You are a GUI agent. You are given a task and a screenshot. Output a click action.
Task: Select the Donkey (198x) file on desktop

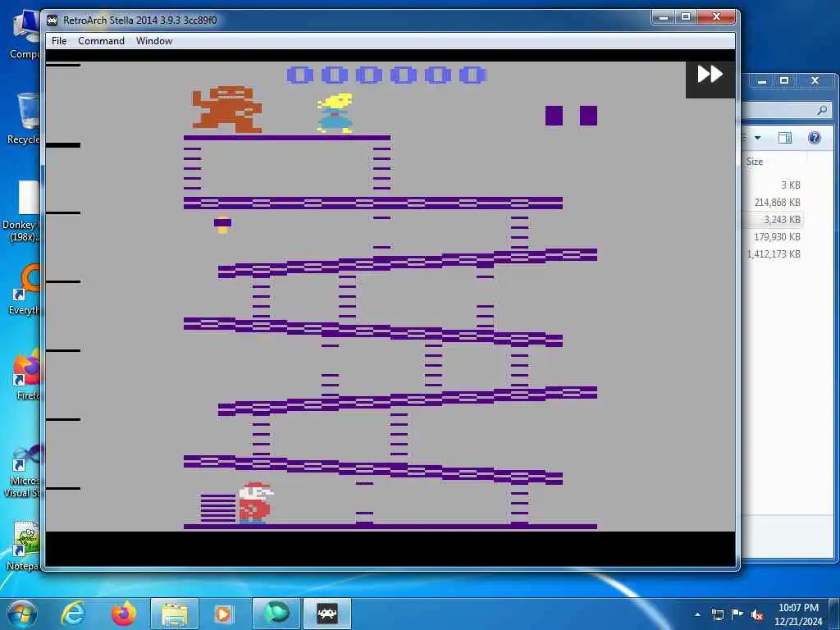pyautogui.click(x=22, y=212)
